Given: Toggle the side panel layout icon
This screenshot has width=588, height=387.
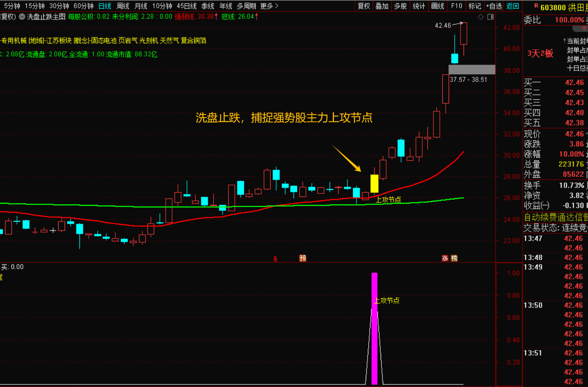Looking at the screenshot, I should 490,17.
